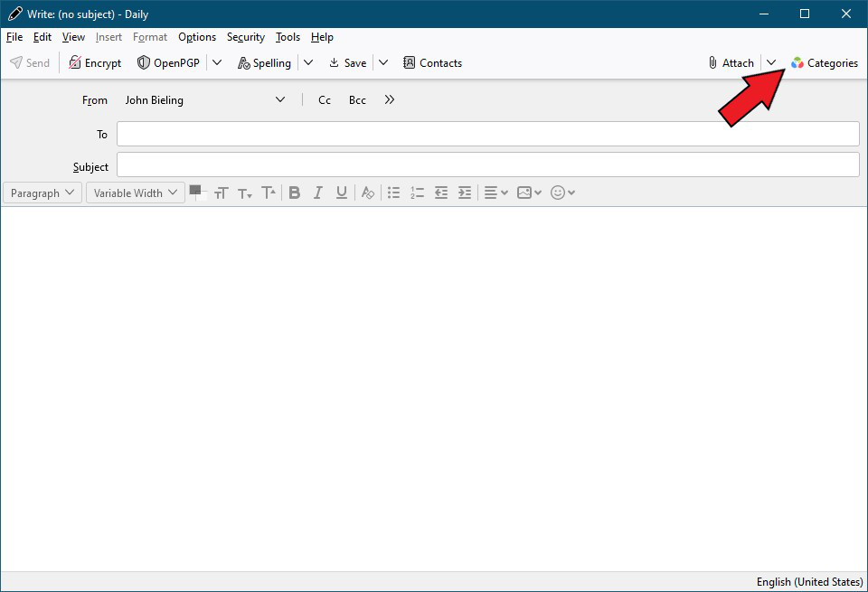Toggle italic formatting

pyautogui.click(x=317, y=193)
